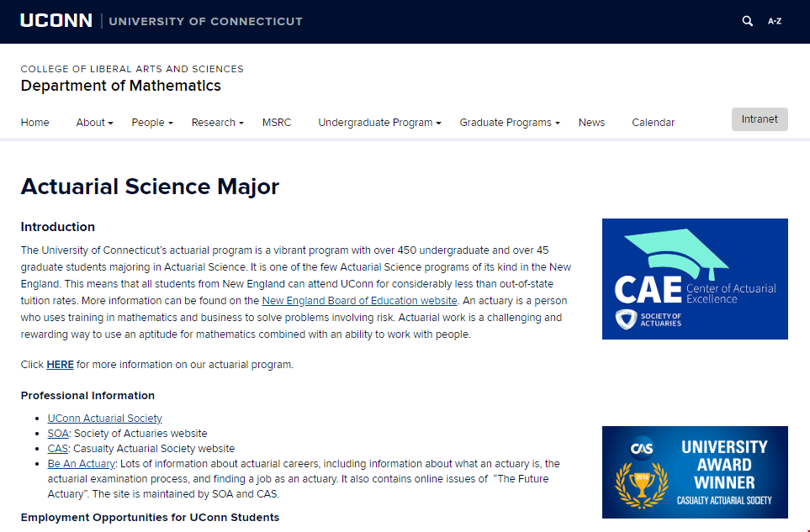Open the A-Z index icon
Screen dimensions: 810x532
pyautogui.click(x=775, y=21)
